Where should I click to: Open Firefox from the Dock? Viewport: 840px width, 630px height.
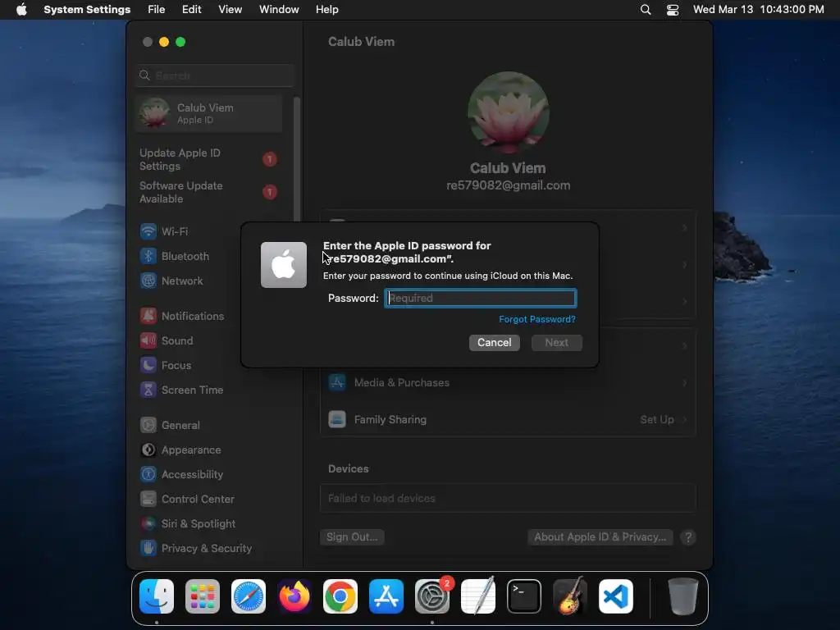pos(294,596)
